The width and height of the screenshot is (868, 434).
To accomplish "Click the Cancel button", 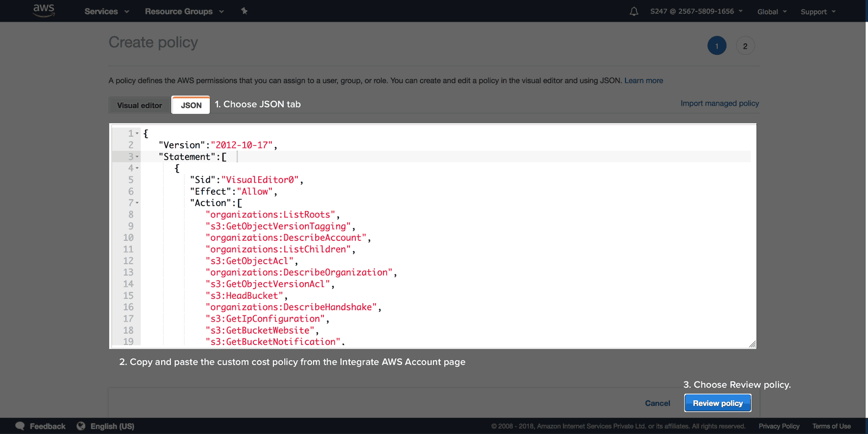I will [x=658, y=403].
